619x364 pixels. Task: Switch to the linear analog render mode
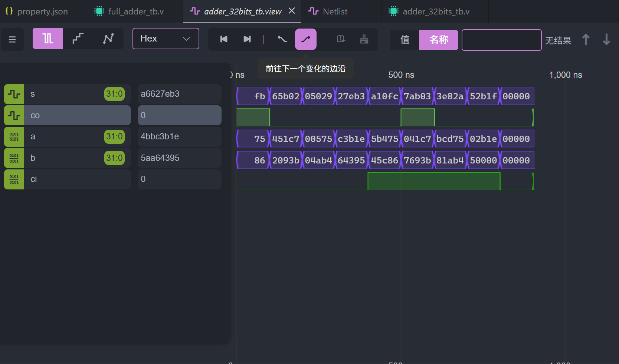click(108, 39)
